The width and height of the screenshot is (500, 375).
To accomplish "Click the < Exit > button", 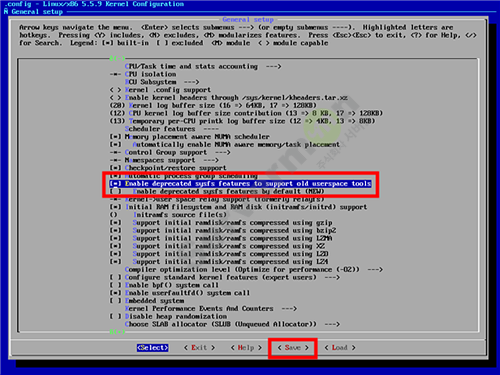I will pyautogui.click(x=199, y=348).
